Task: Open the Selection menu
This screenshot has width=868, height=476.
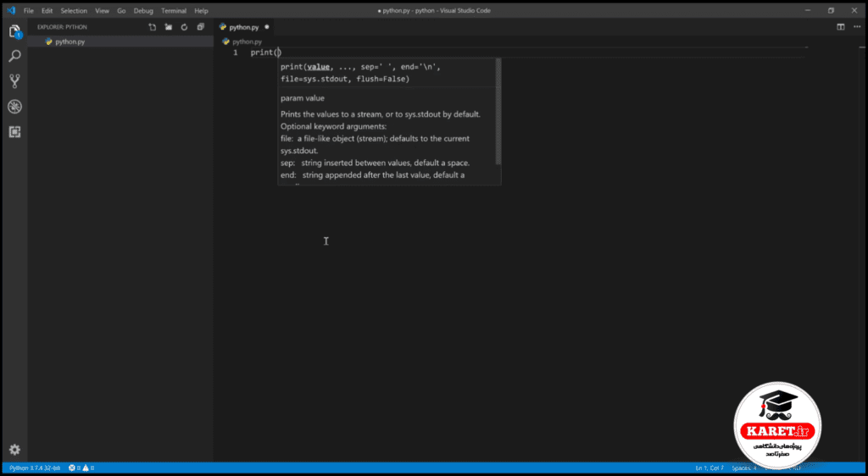Action: (x=74, y=10)
